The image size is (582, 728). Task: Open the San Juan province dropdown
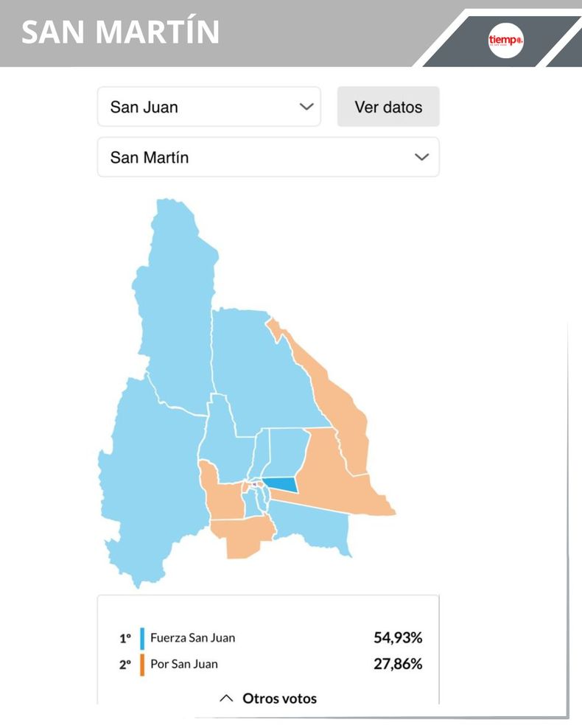click(208, 107)
